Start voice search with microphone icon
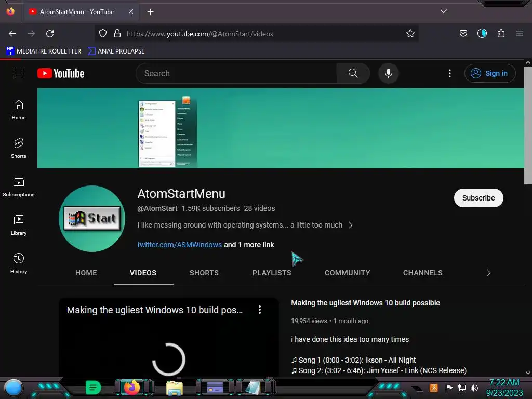The image size is (532, 399). [389, 73]
